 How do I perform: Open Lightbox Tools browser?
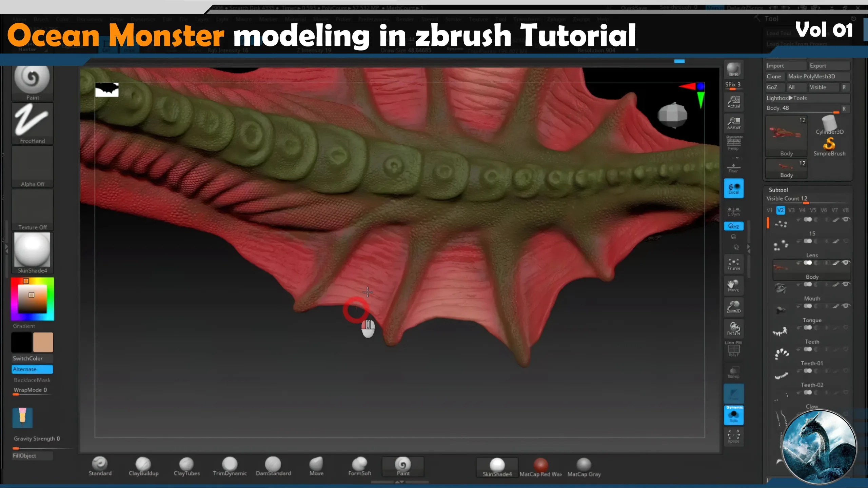(x=787, y=98)
